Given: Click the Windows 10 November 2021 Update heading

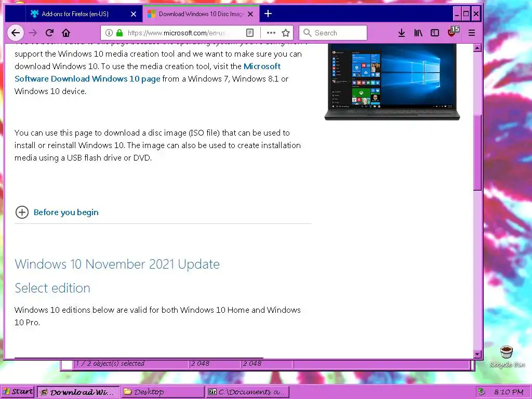Looking at the screenshot, I should (x=117, y=264).
